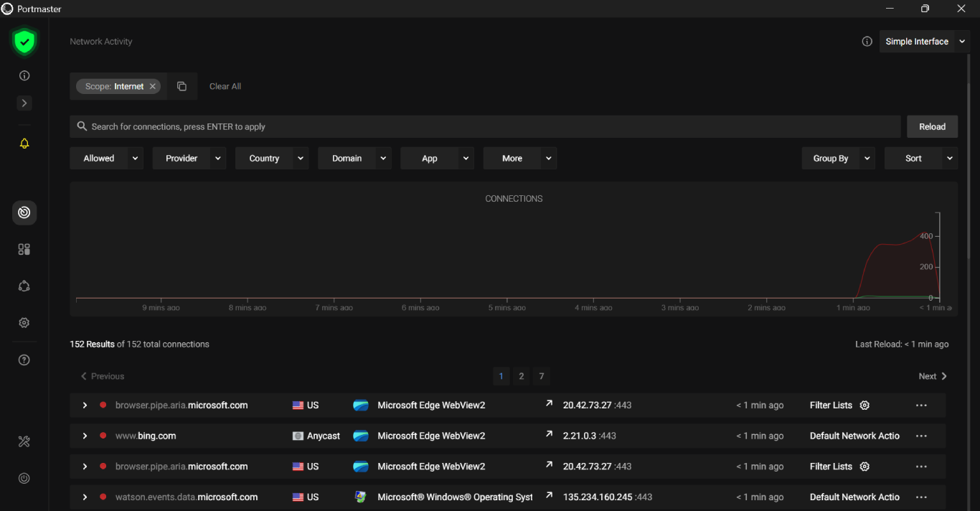
Task: Go to page 2 of results
Action: click(522, 376)
